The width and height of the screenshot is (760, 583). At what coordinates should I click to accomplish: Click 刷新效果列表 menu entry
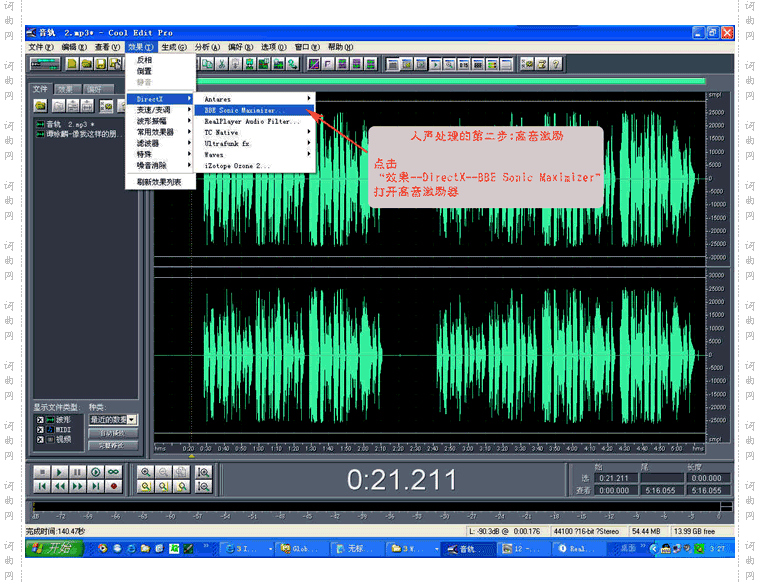tap(160, 182)
